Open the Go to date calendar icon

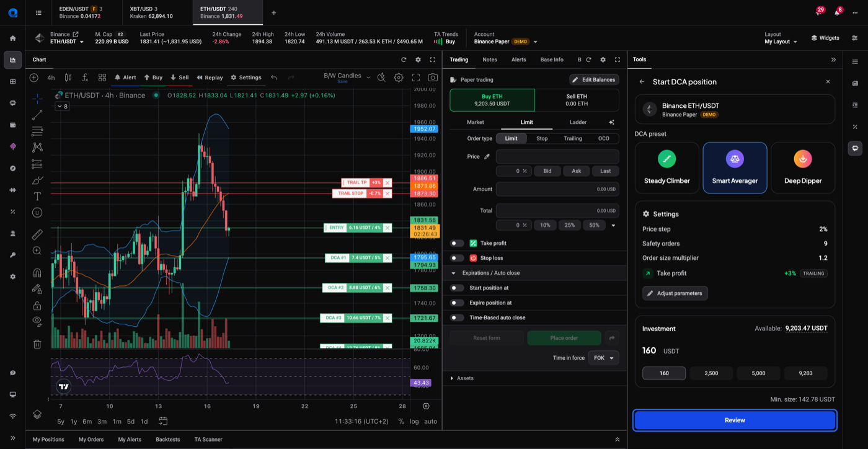163,421
